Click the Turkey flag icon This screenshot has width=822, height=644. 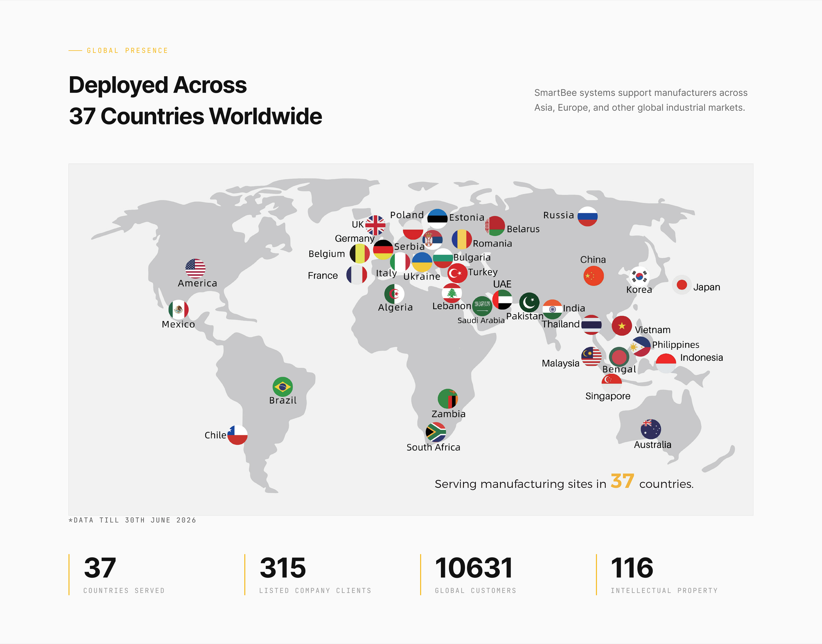click(457, 273)
